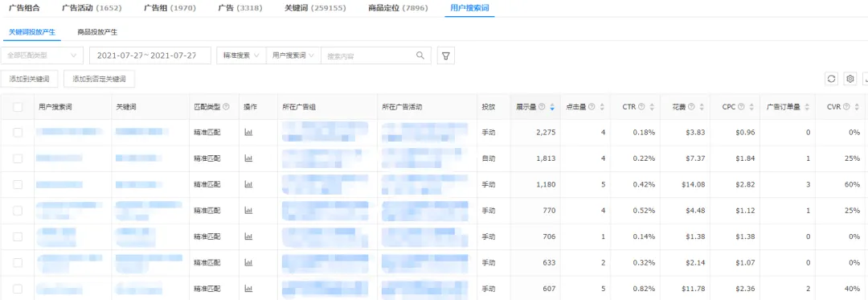
Task: Click the 投放 column header
Action: [489, 107]
